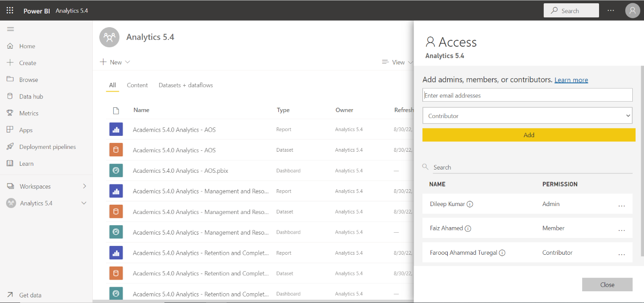This screenshot has height=303, width=644.
Task: Open the Get data arrow icon
Action: [10, 295]
